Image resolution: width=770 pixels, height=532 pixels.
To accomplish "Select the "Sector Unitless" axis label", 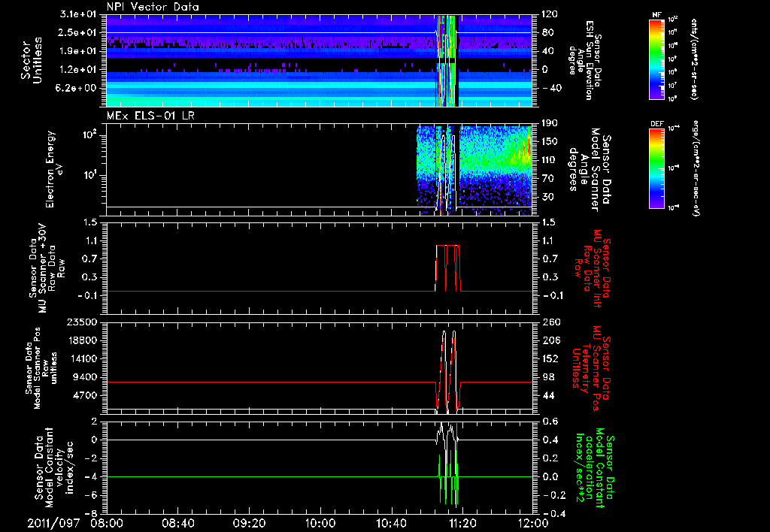I will (x=32, y=61).
